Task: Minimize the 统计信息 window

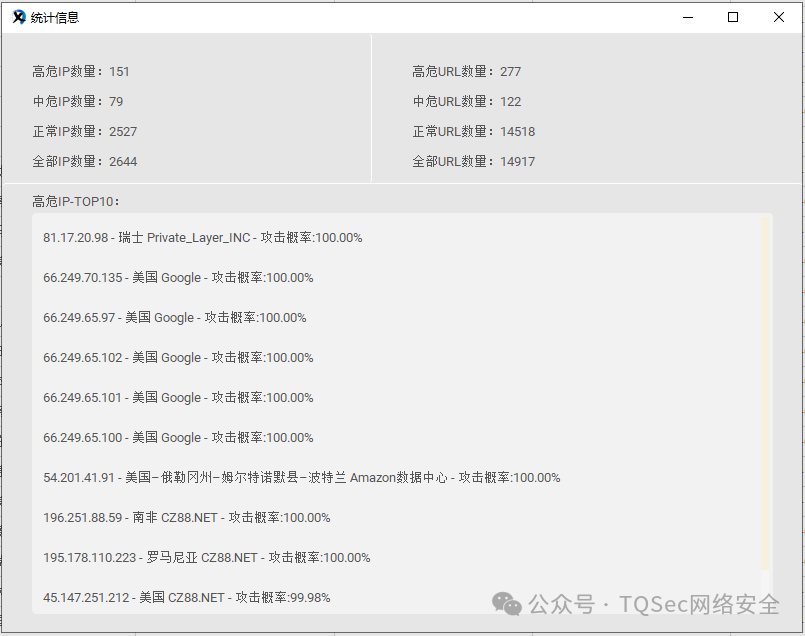Action: [687, 17]
